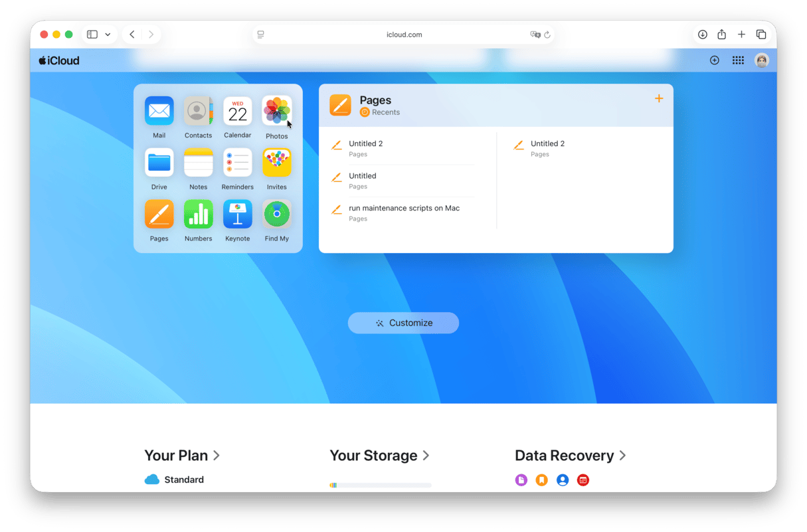Open the account profile avatar
This screenshot has height=532, width=807.
762,60
